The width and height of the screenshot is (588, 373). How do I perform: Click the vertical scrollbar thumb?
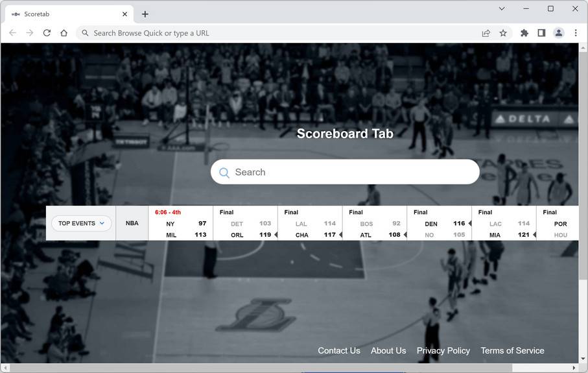coord(583,165)
